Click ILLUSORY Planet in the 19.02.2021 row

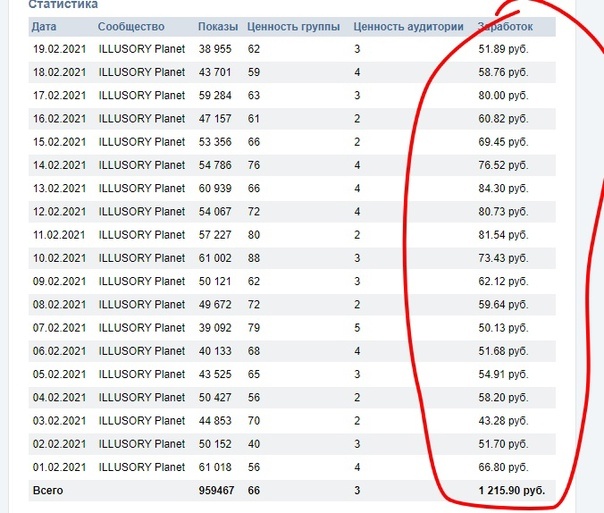click(142, 49)
